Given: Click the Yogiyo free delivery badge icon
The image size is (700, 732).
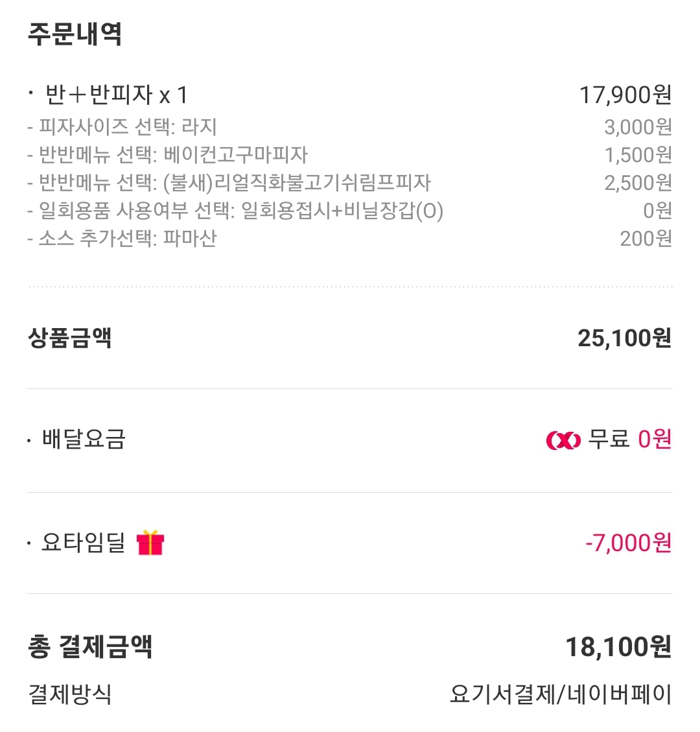Looking at the screenshot, I should (x=563, y=440).
